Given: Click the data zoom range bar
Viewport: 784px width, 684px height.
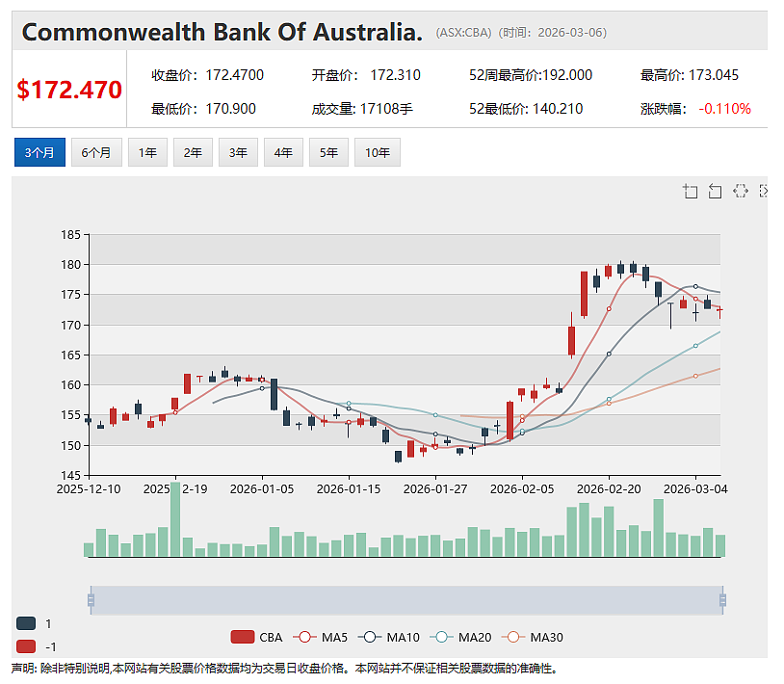Looking at the screenshot, I should pos(406,600).
